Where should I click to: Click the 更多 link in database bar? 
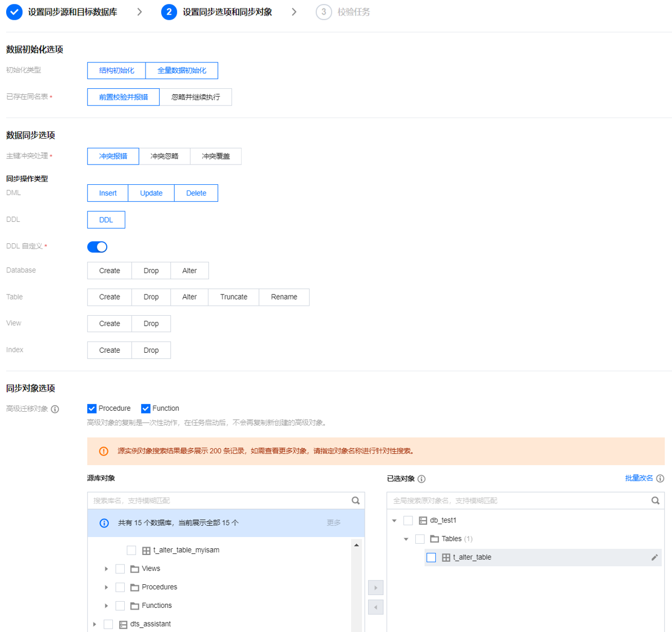[x=333, y=523]
